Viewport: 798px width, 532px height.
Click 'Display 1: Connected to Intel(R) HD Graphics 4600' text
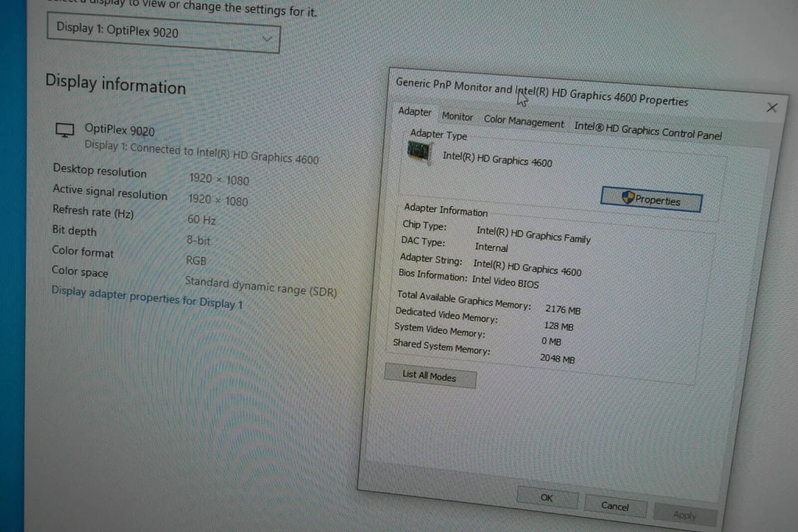pyautogui.click(x=201, y=152)
